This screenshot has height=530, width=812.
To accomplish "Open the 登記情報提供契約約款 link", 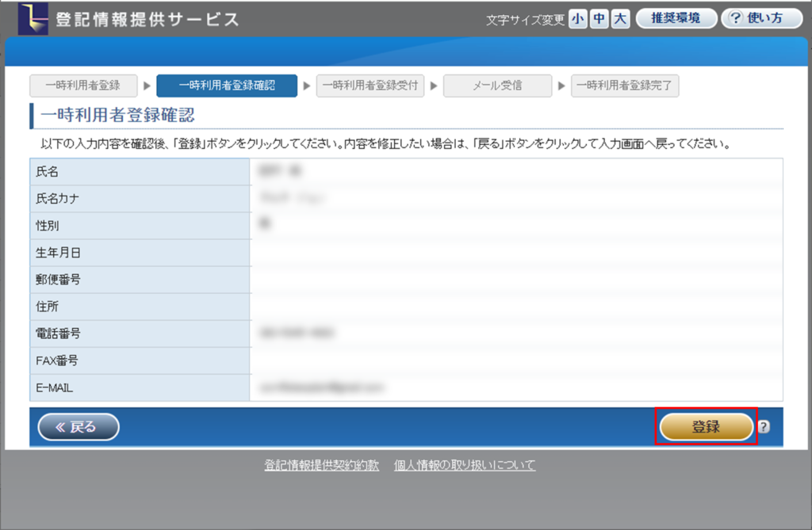I will [x=322, y=465].
